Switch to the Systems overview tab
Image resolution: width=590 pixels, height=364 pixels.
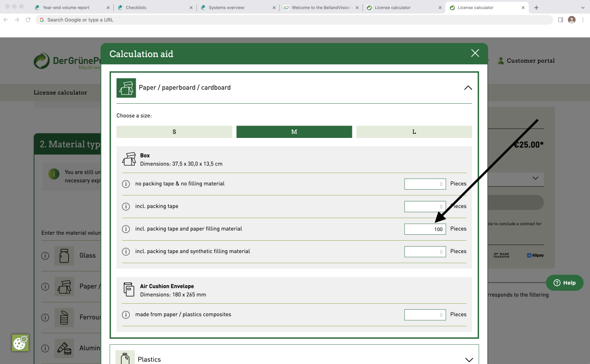click(x=226, y=8)
